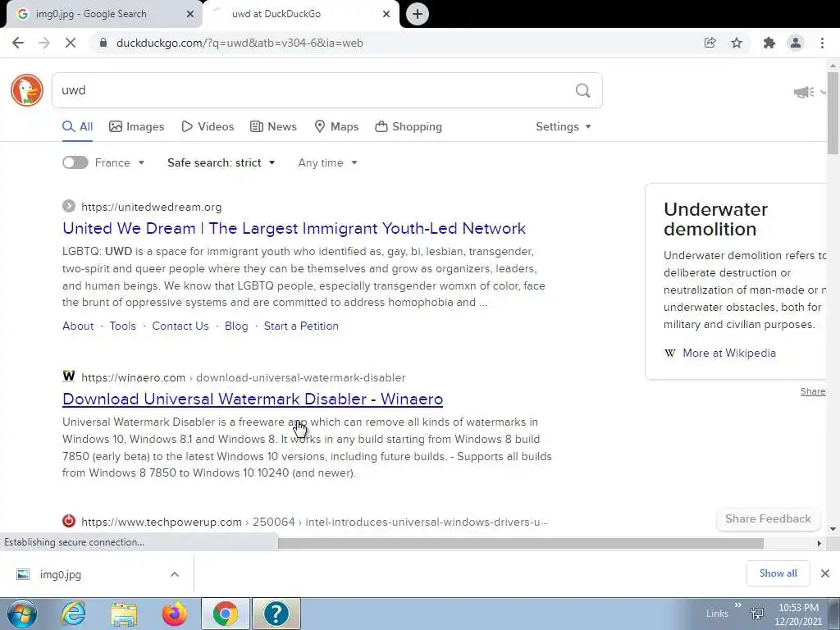Image resolution: width=840 pixels, height=630 pixels.
Task: Click the question mark taskbar app
Action: click(x=276, y=614)
